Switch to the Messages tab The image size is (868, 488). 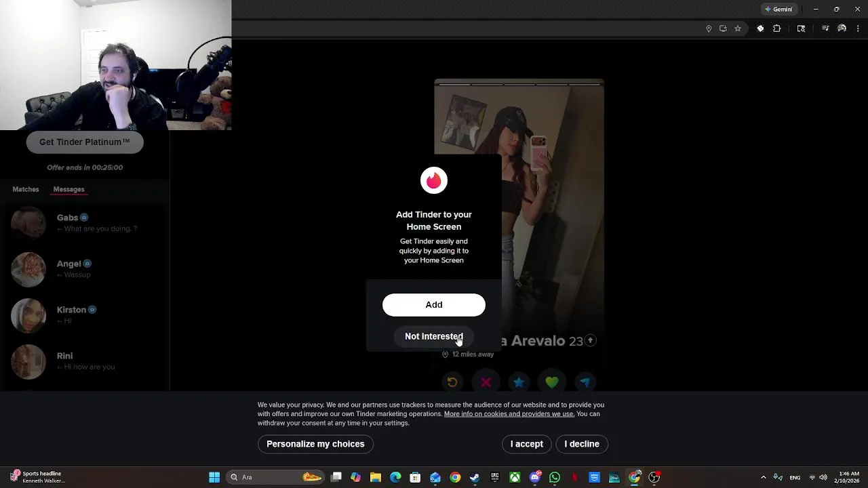coord(68,189)
